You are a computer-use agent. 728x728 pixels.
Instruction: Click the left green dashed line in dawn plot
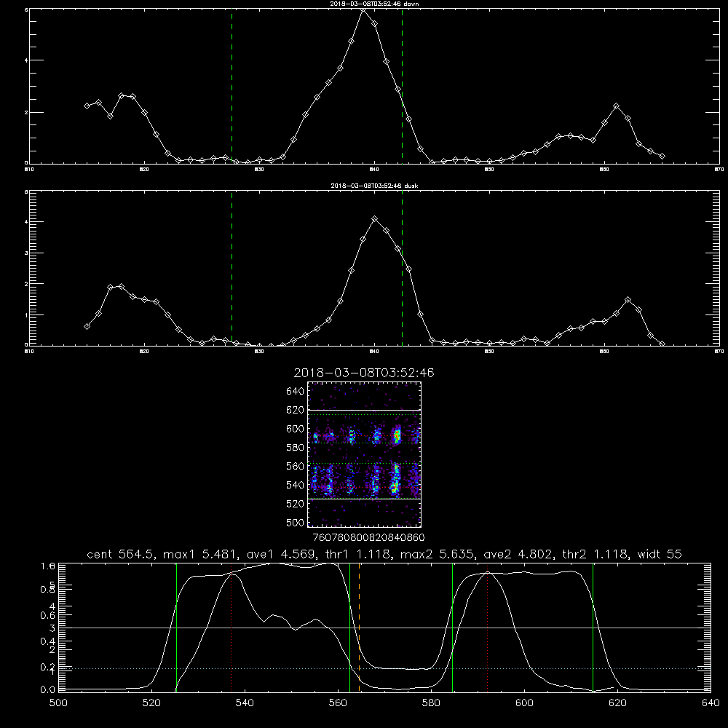232,86
